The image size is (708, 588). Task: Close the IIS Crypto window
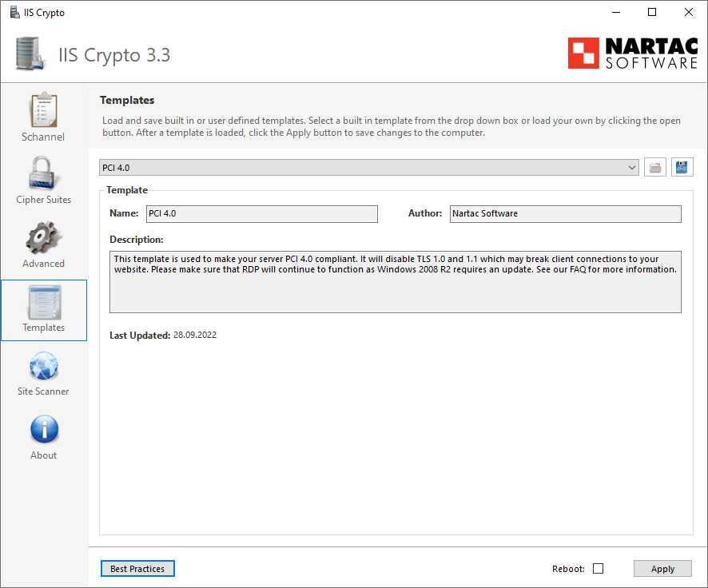click(x=689, y=12)
